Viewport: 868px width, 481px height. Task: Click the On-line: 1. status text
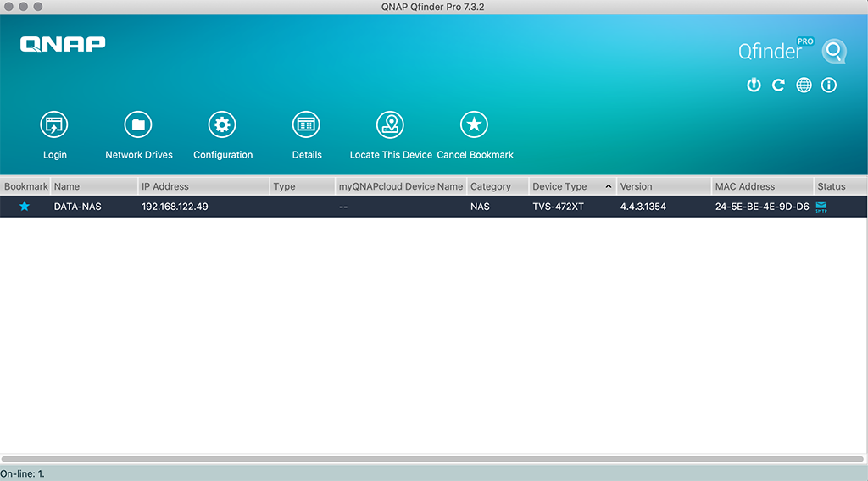coord(22,474)
